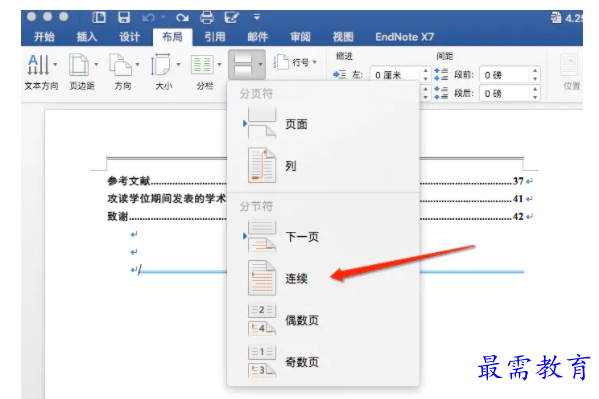Click the 段前 spacing before field
The image size is (599, 399).
click(505, 75)
